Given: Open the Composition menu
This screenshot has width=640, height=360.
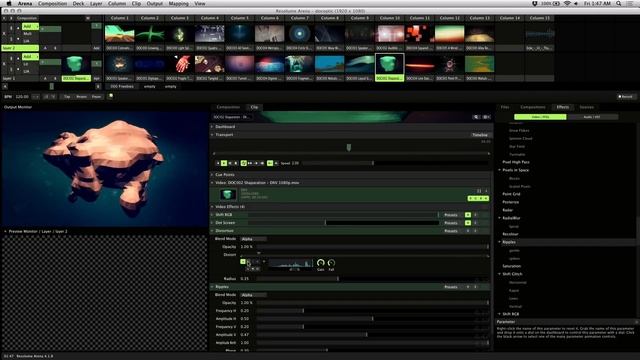Looking at the screenshot, I should [52, 4].
